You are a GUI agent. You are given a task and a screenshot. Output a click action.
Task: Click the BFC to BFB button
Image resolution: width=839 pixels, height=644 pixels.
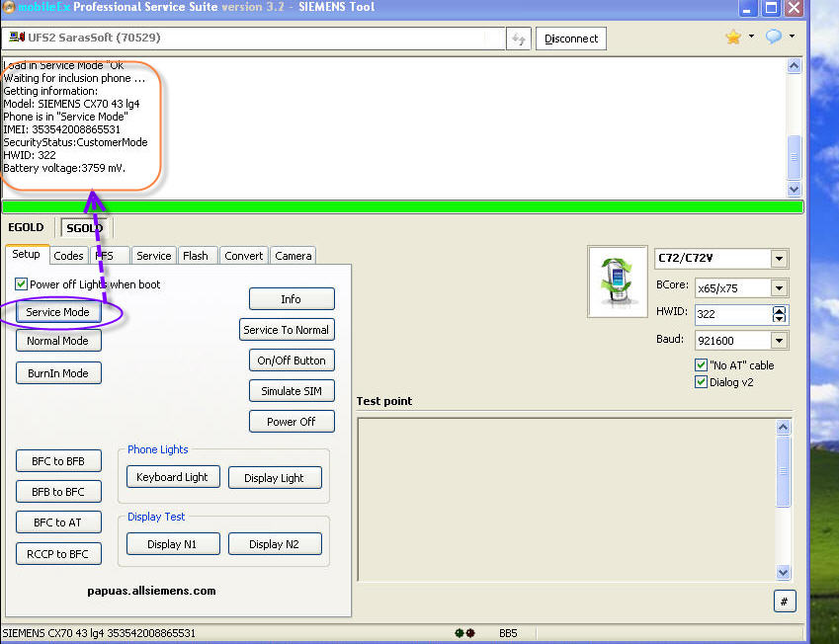tap(58, 461)
